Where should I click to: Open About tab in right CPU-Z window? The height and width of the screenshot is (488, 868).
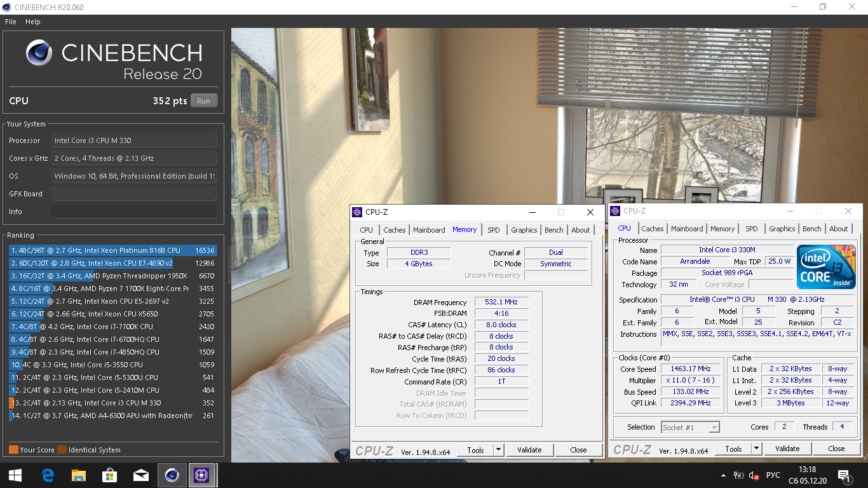click(839, 229)
